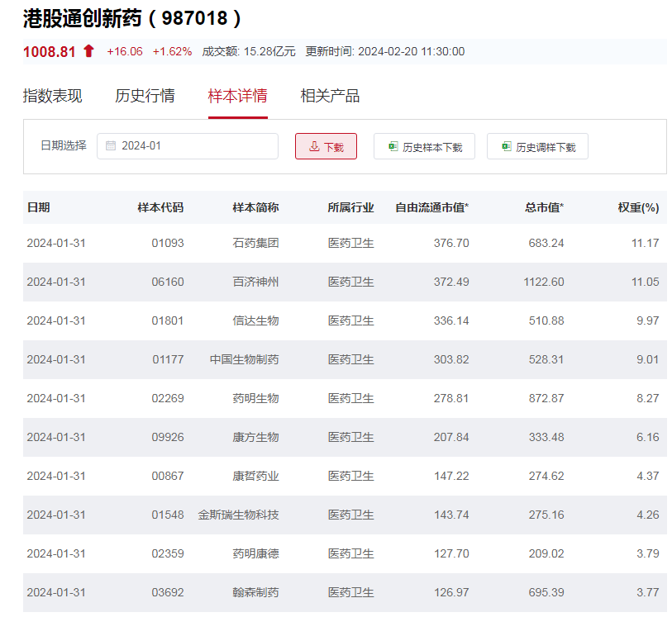Click sample code 01801
This screenshot has width=672, height=617.
[x=168, y=320]
